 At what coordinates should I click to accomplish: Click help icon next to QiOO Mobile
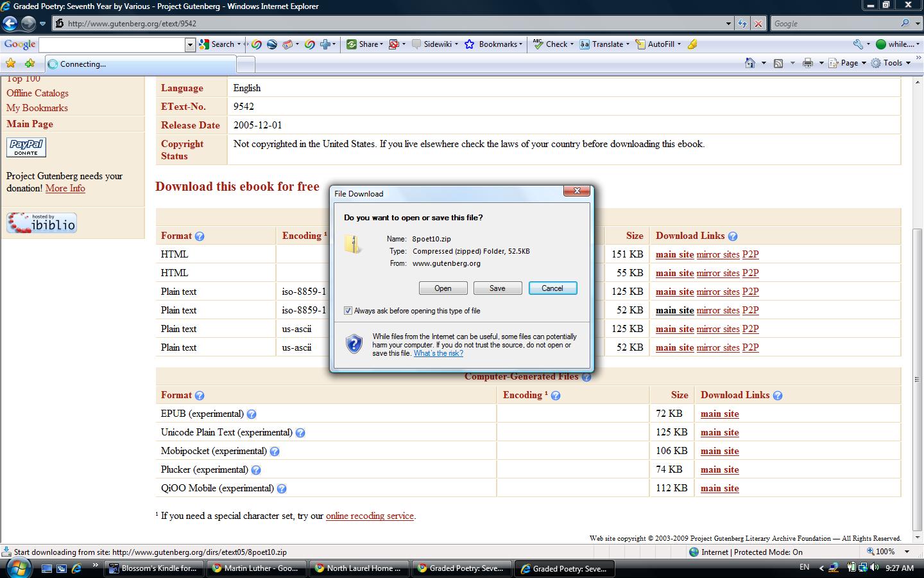(x=282, y=489)
